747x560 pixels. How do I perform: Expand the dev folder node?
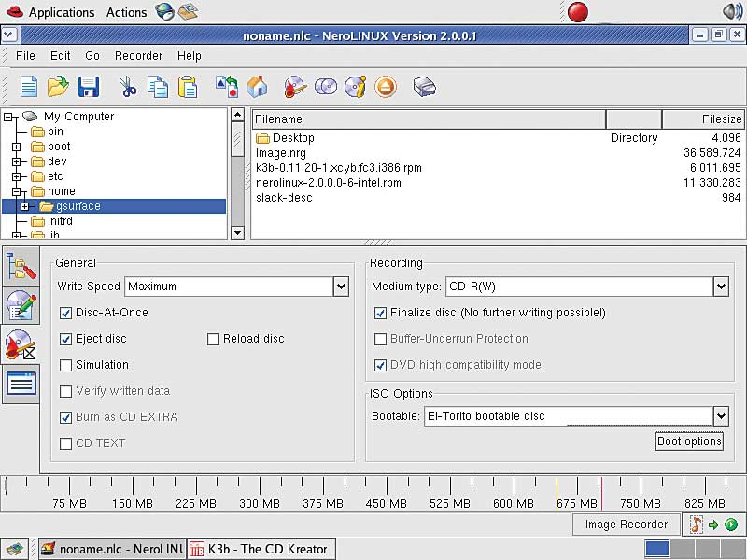[16, 161]
